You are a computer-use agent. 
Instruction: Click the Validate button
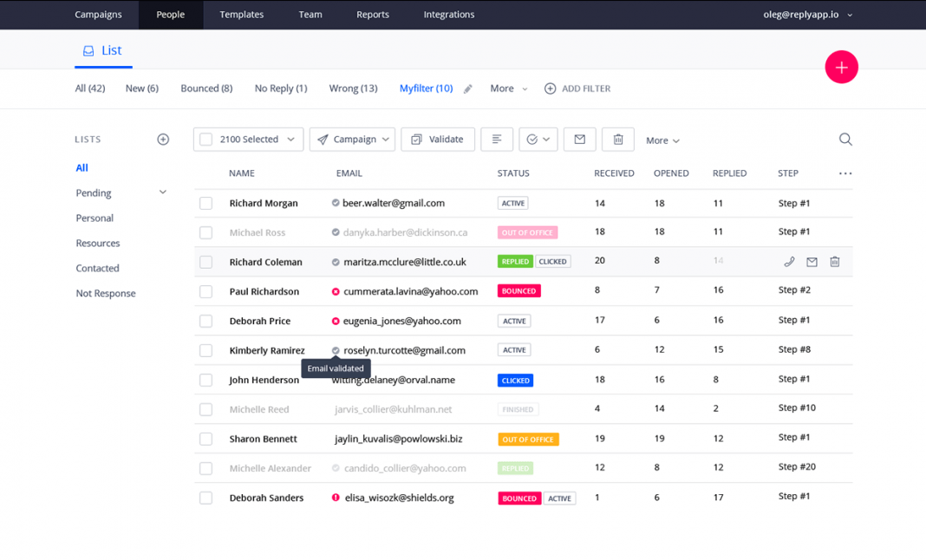(438, 140)
